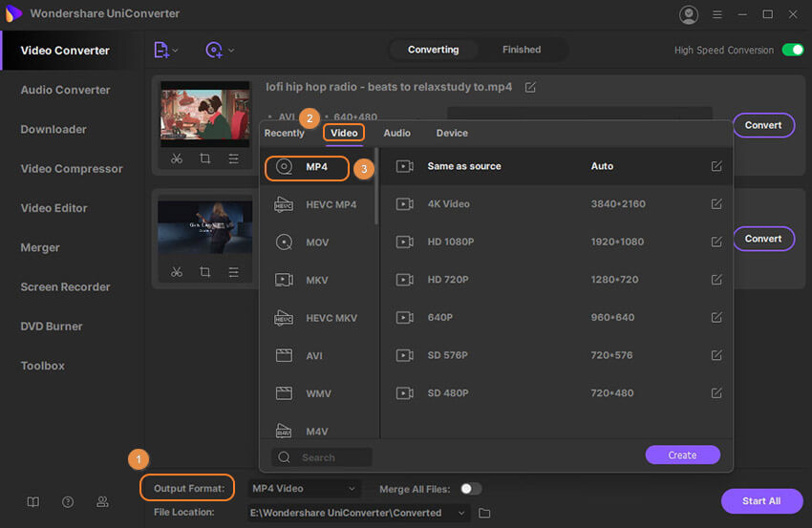
Task: Click the lofi hip hop video thumbnail
Action: [x=205, y=114]
